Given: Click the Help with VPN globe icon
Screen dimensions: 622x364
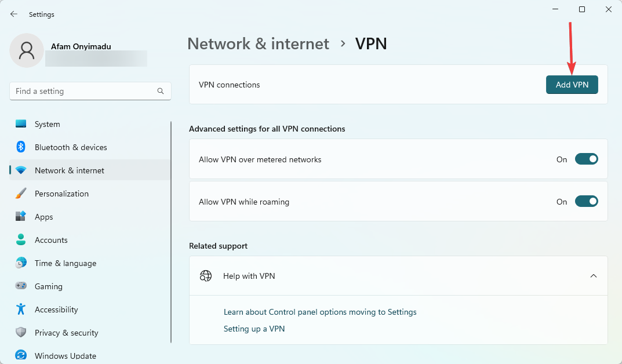Looking at the screenshot, I should (205, 276).
